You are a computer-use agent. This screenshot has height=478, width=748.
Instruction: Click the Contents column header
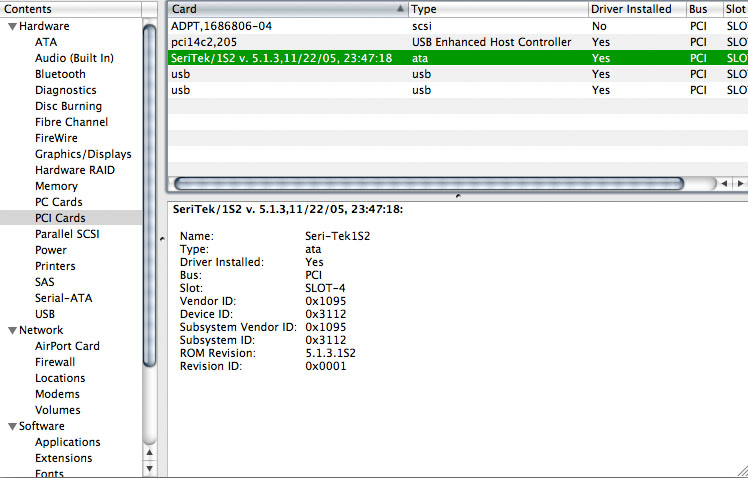(x=71, y=9)
